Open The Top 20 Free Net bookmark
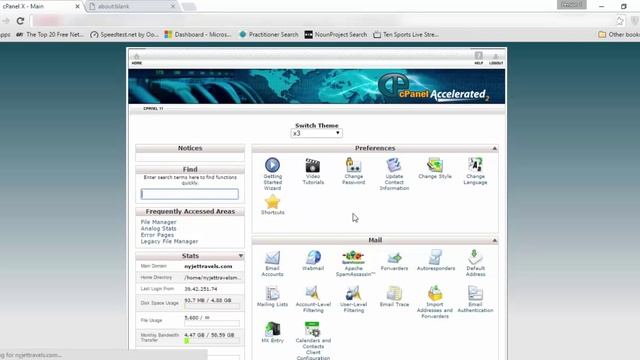This screenshot has height=360, width=640. click(50, 35)
